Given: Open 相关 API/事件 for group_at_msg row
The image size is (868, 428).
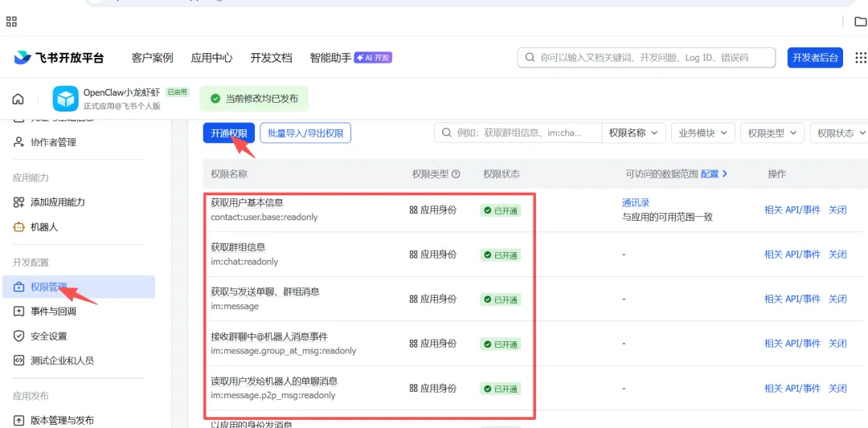Looking at the screenshot, I should (x=792, y=344).
